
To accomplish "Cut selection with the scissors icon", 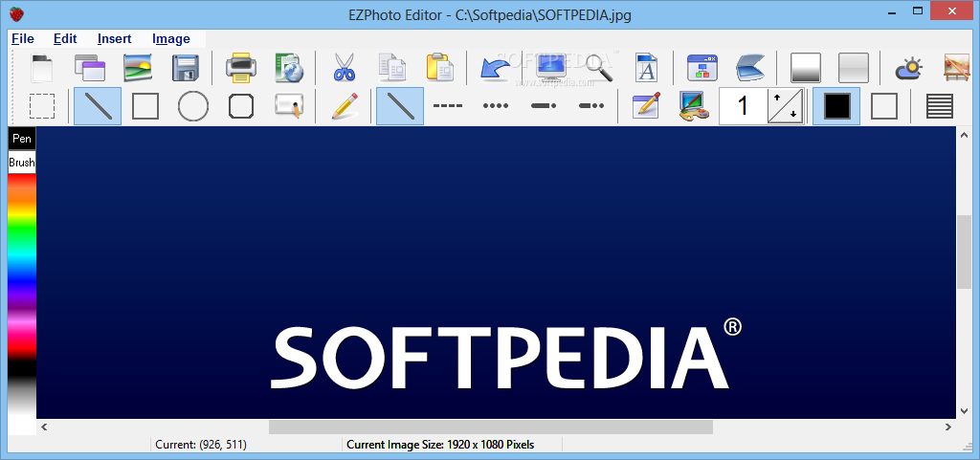I will (344, 67).
